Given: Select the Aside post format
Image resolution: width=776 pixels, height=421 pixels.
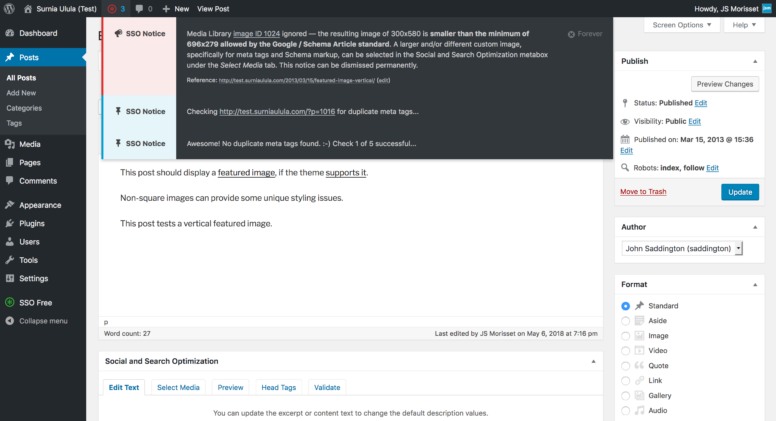Looking at the screenshot, I should click(626, 321).
